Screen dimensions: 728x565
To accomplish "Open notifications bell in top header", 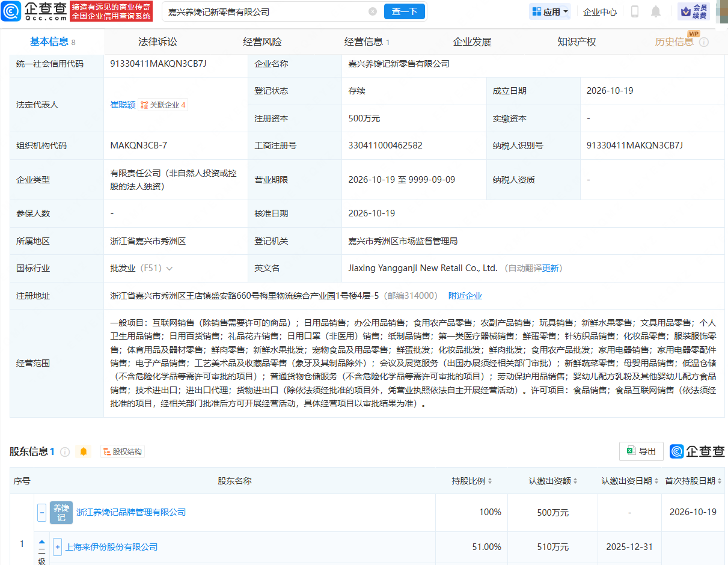I will 656,11.
